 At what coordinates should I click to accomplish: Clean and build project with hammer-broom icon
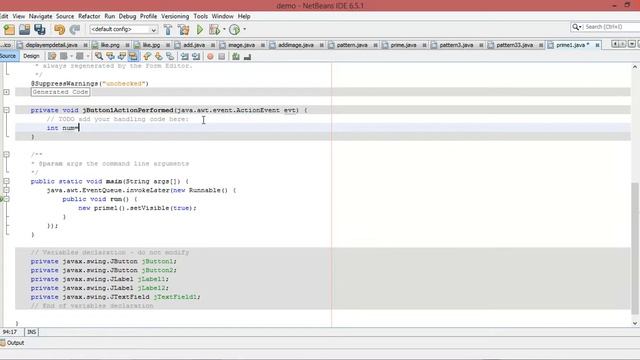pyautogui.click(x=184, y=29)
